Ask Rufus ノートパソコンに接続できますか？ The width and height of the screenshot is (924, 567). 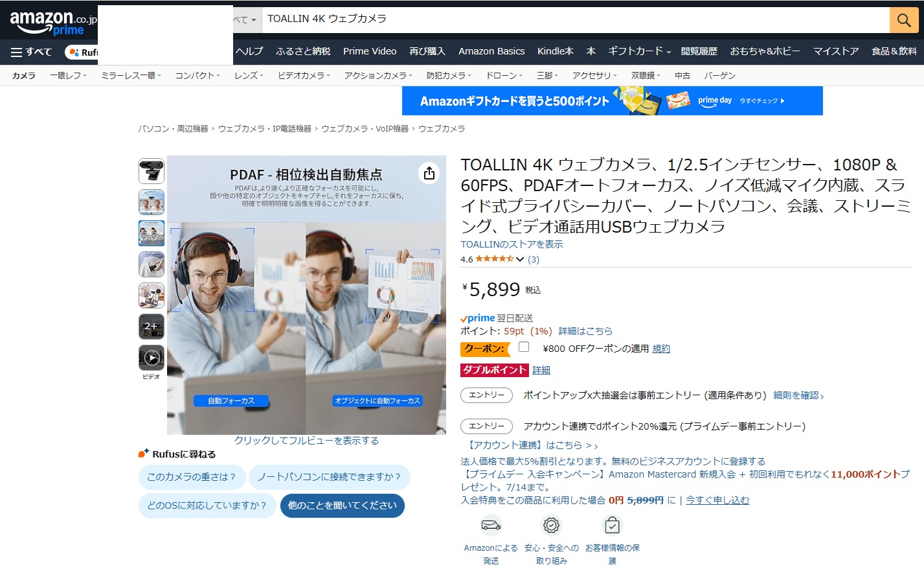pyautogui.click(x=330, y=477)
